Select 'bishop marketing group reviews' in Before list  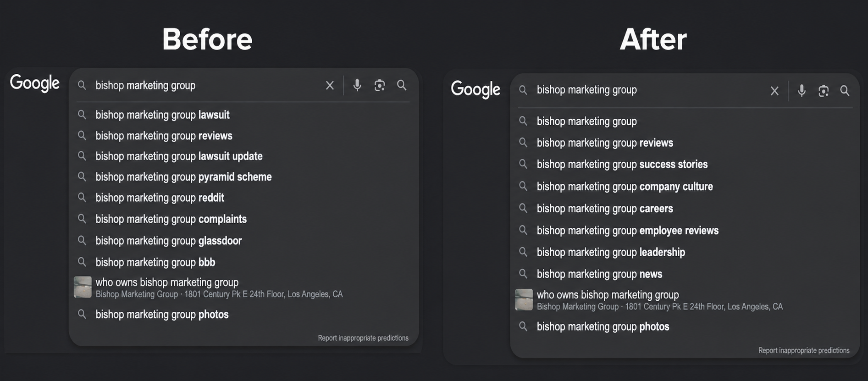click(164, 136)
